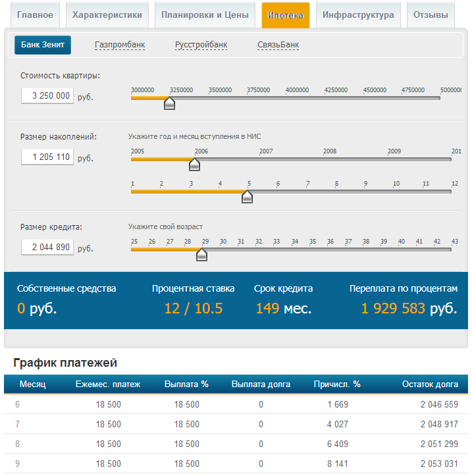Click the age slider handle
This screenshot has width=472, height=476.
pyautogui.click(x=202, y=254)
